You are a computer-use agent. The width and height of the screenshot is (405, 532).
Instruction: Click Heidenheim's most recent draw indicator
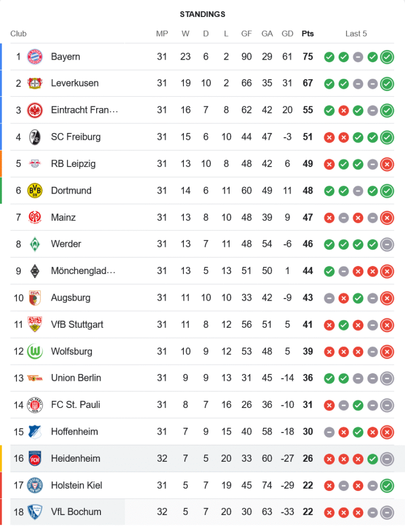387,458
